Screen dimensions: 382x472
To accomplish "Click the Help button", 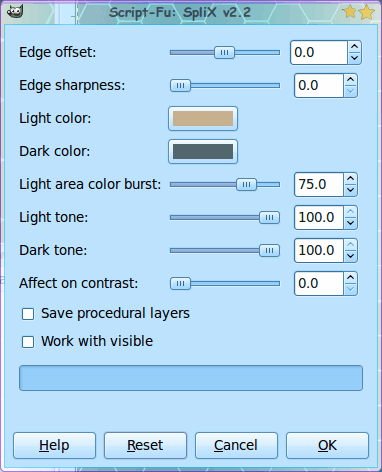I will (x=54, y=445).
